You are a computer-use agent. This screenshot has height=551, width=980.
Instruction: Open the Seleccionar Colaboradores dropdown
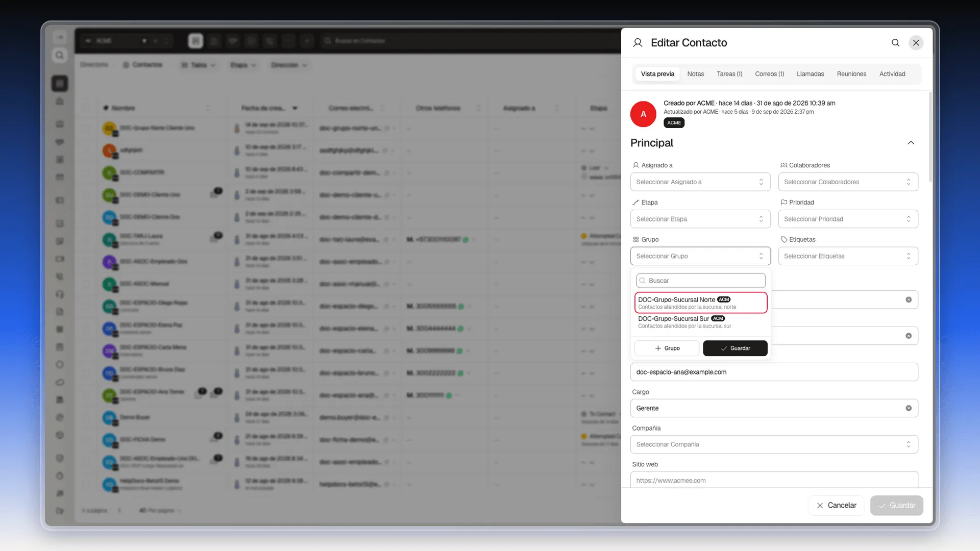[848, 182]
